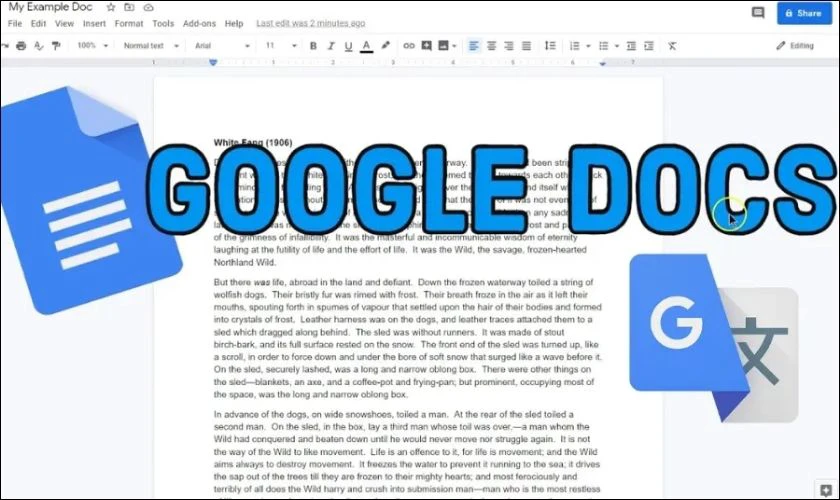Toggle bold formatting

[x=313, y=46]
